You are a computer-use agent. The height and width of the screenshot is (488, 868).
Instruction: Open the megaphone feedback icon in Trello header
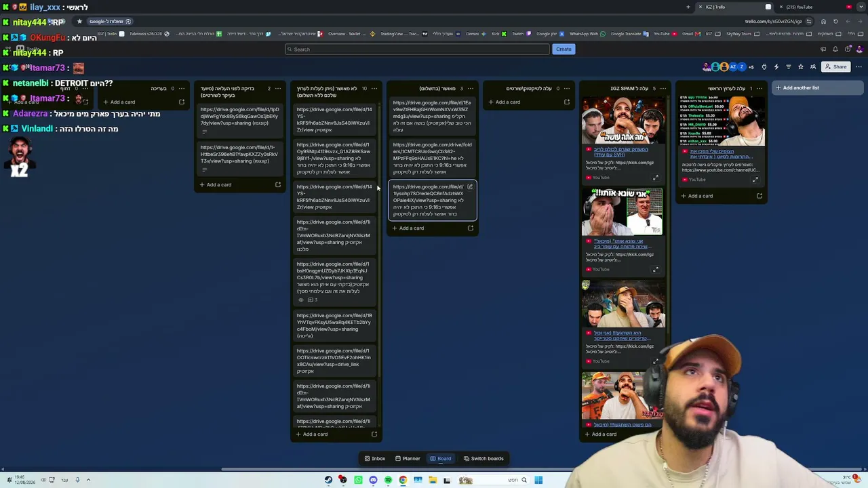point(823,49)
